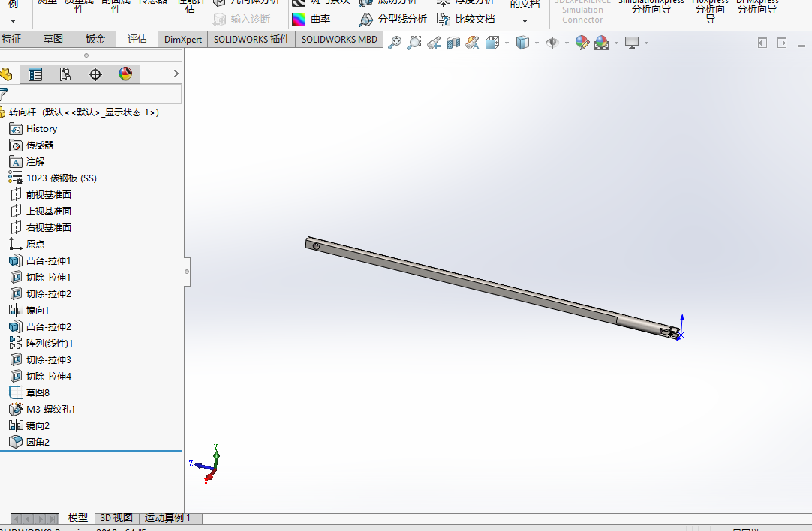Open the SOLIDWORKS MBD tab
Image resolution: width=812 pixels, height=531 pixels.
click(340, 39)
